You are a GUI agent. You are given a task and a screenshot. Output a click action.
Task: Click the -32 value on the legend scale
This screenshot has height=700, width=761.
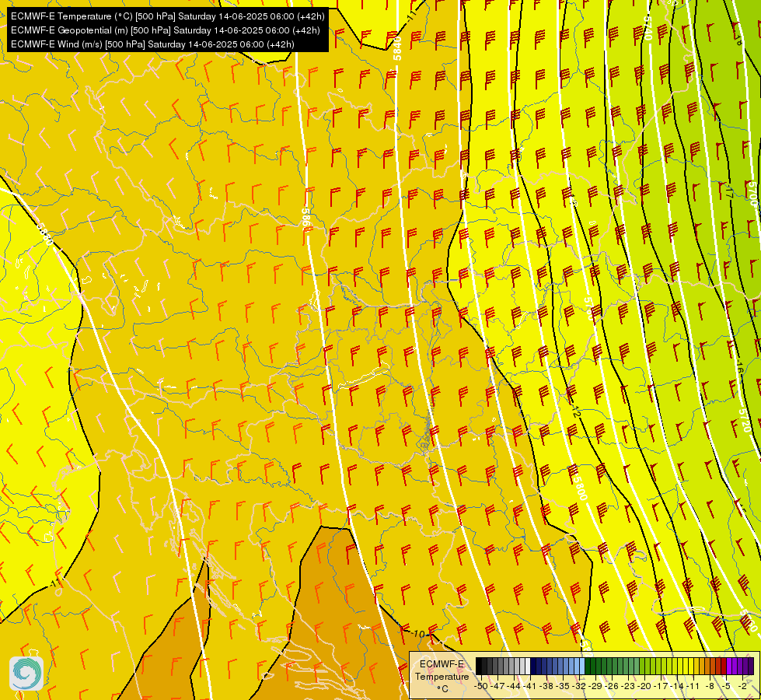[x=579, y=686]
